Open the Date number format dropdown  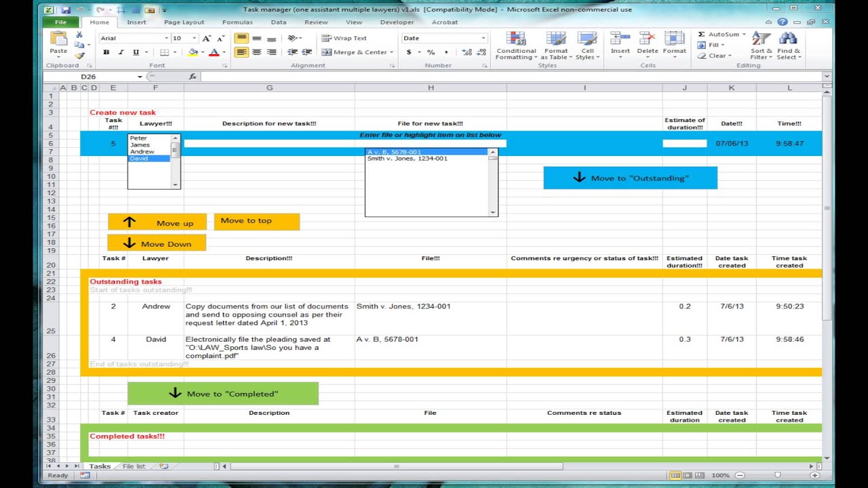click(x=483, y=39)
